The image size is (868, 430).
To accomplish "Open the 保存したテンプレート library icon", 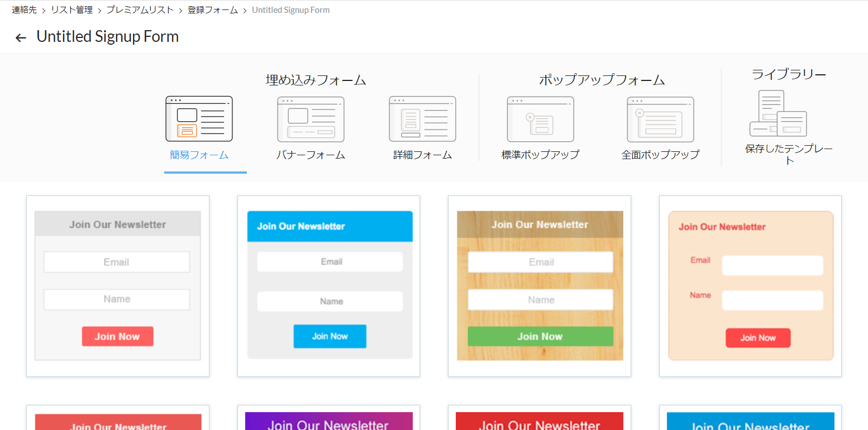I will 778,113.
